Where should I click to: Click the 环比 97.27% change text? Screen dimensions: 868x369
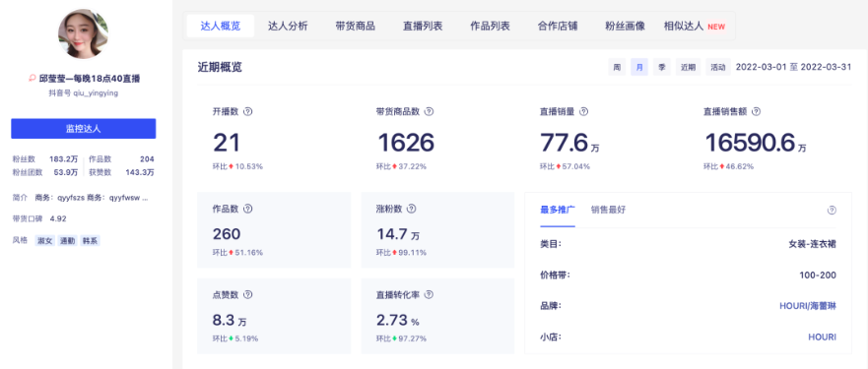pyautogui.click(x=401, y=338)
